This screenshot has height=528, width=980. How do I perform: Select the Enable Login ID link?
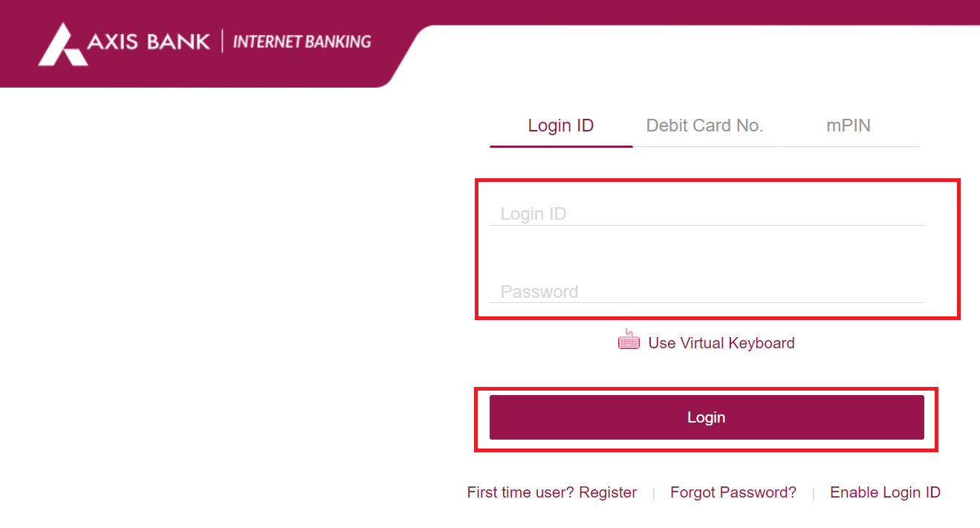[x=884, y=492]
